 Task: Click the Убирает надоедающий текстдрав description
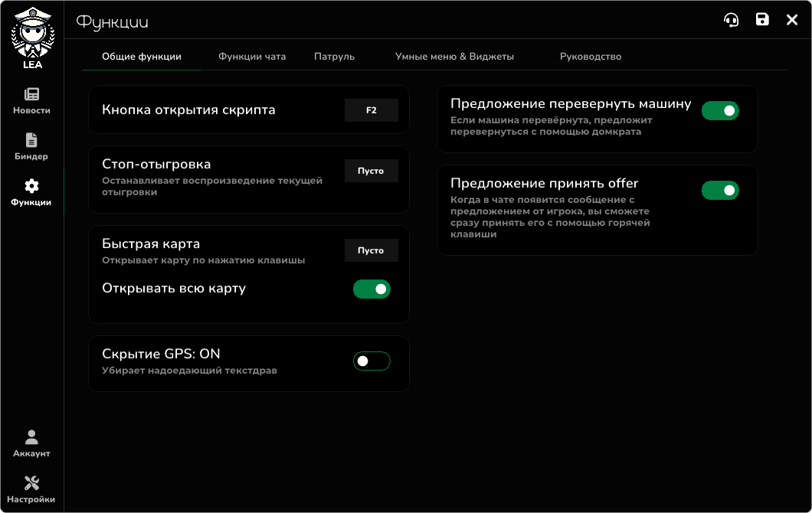pos(189,371)
